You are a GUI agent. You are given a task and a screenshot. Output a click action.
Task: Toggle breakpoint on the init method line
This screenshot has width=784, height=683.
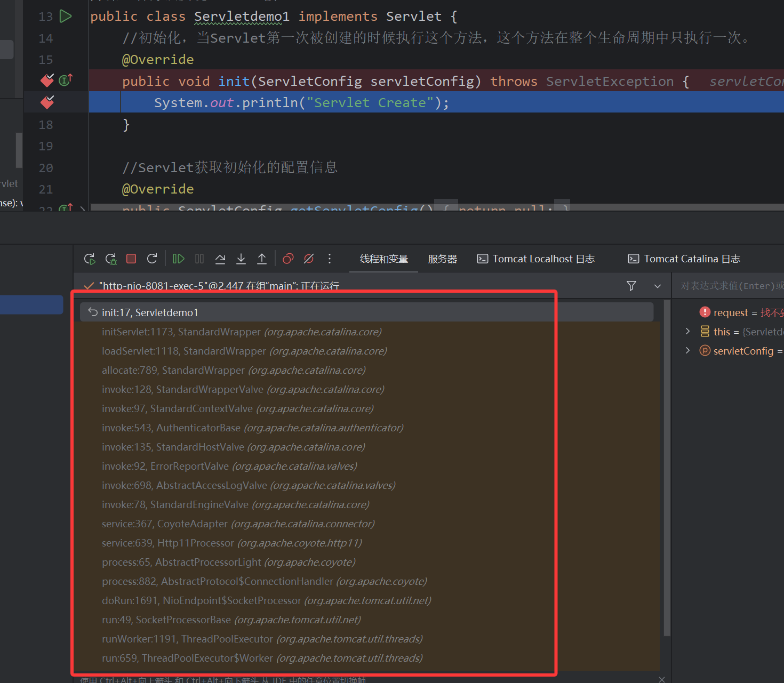tap(47, 81)
